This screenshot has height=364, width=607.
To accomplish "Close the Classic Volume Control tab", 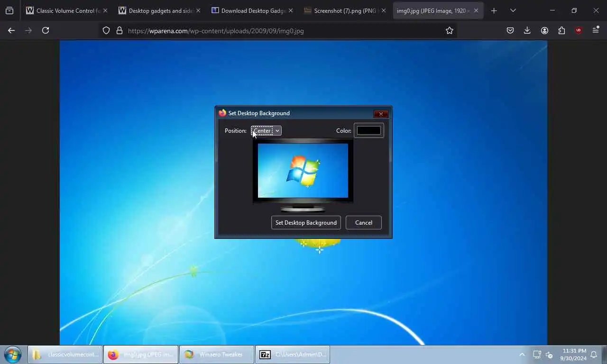I will click(105, 10).
